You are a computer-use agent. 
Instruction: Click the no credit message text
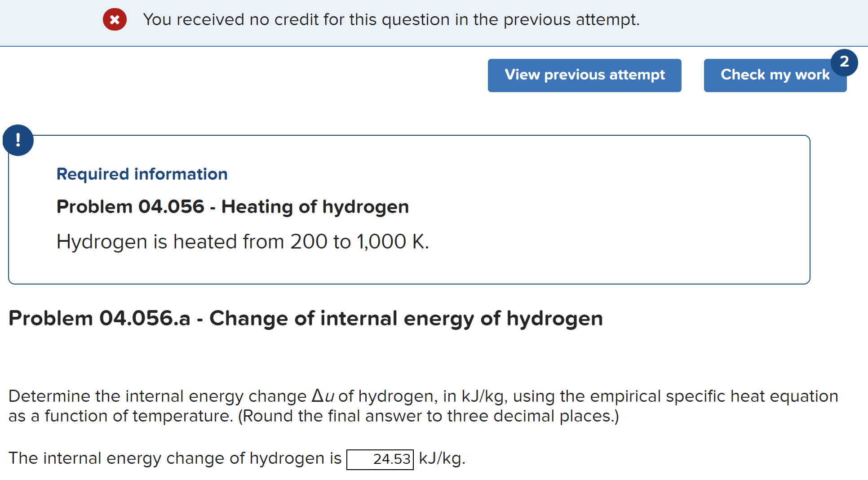(391, 19)
